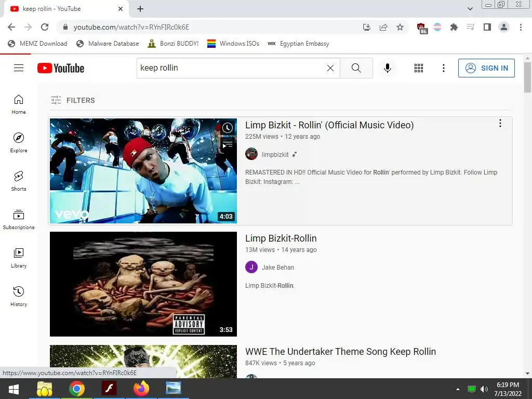This screenshot has height=399, width=532.
Task: Open Subscriptions in the sidebar
Action: pos(19,220)
